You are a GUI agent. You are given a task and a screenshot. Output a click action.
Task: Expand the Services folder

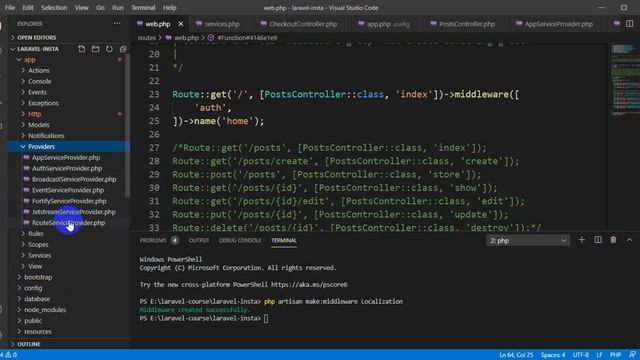click(x=40, y=256)
